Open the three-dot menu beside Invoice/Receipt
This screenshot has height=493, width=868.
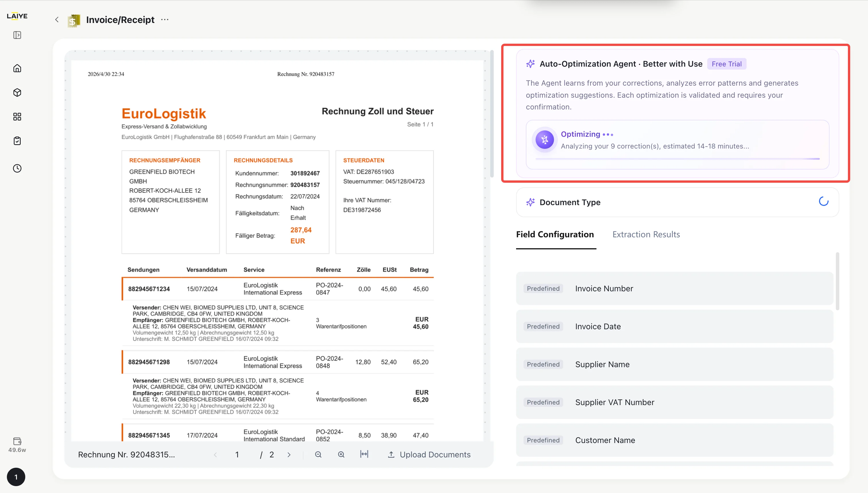point(165,20)
